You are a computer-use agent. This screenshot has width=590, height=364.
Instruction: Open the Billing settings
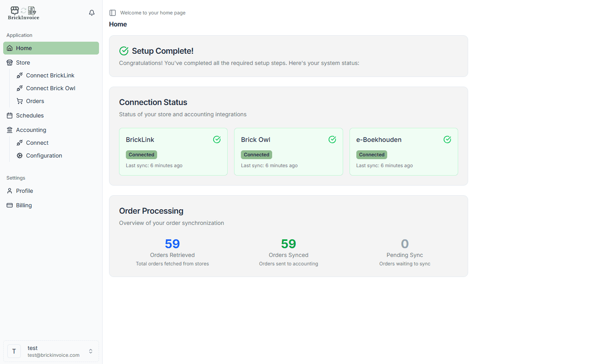pyautogui.click(x=24, y=205)
